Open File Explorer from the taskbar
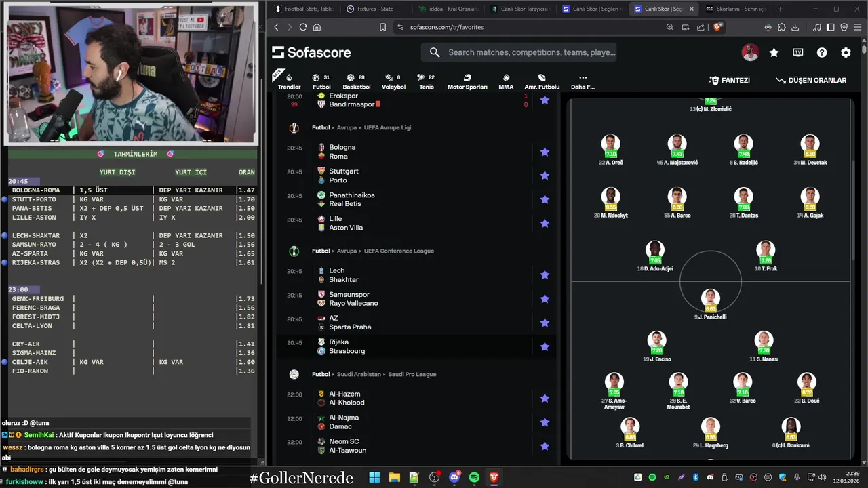The height and width of the screenshot is (488, 868). 394,477
